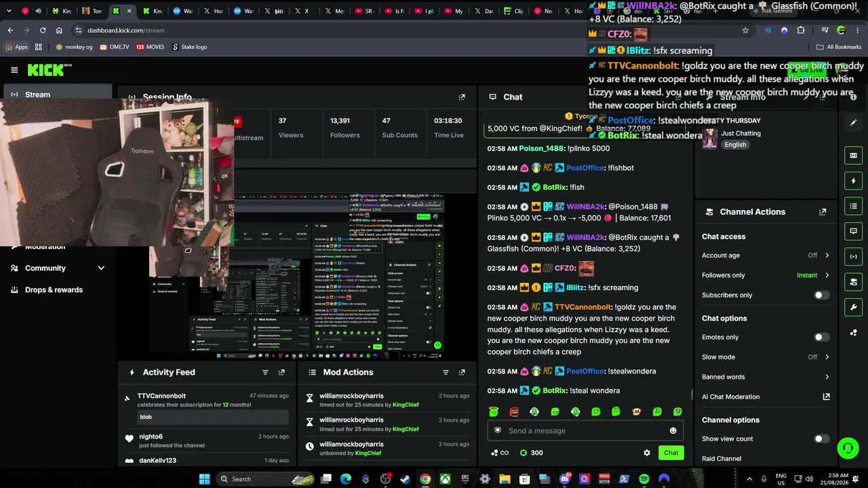Send message with Chat button
Screen dimensions: 868x488
(671, 453)
